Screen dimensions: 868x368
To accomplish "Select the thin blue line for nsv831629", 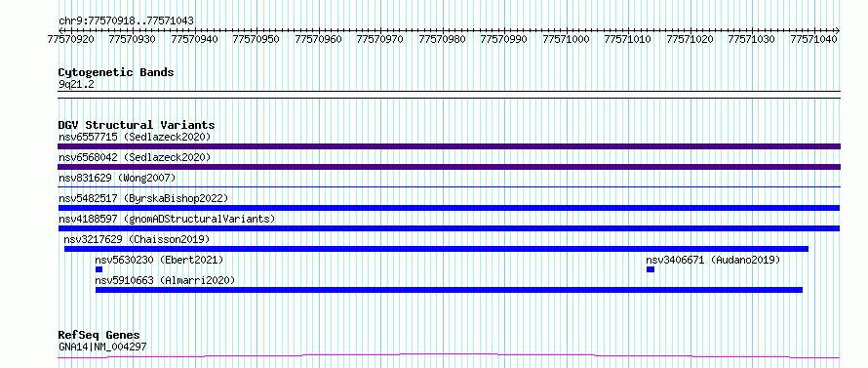I will (x=449, y=187).
